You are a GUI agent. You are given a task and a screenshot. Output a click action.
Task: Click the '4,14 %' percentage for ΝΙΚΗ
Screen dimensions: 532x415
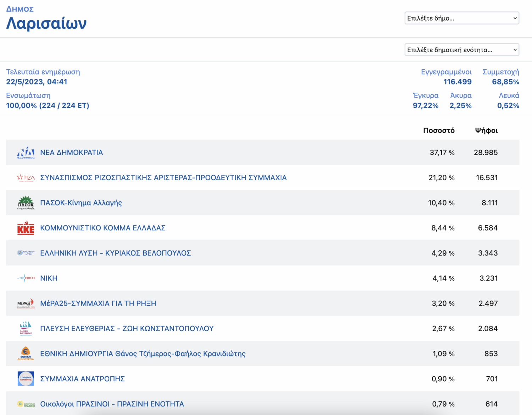444,278
